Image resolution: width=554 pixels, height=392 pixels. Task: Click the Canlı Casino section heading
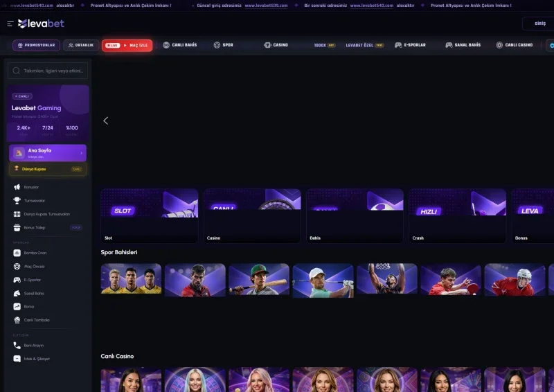[x=117, y=356]
